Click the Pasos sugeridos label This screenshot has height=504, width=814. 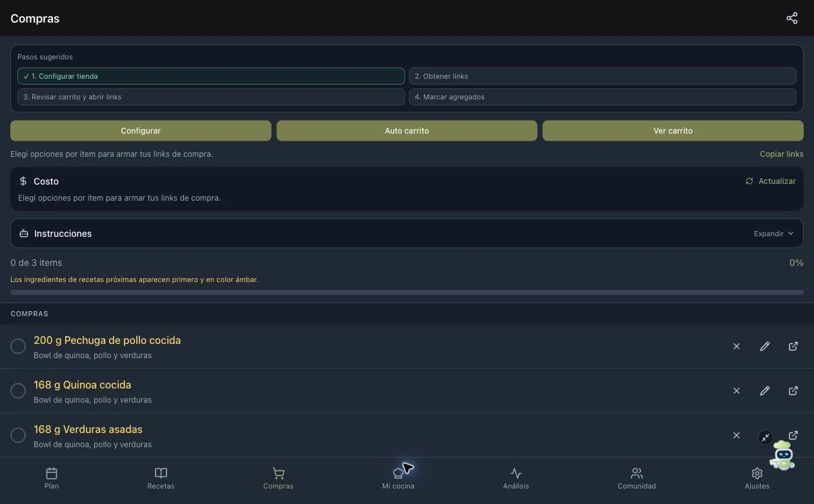[45, 57]
